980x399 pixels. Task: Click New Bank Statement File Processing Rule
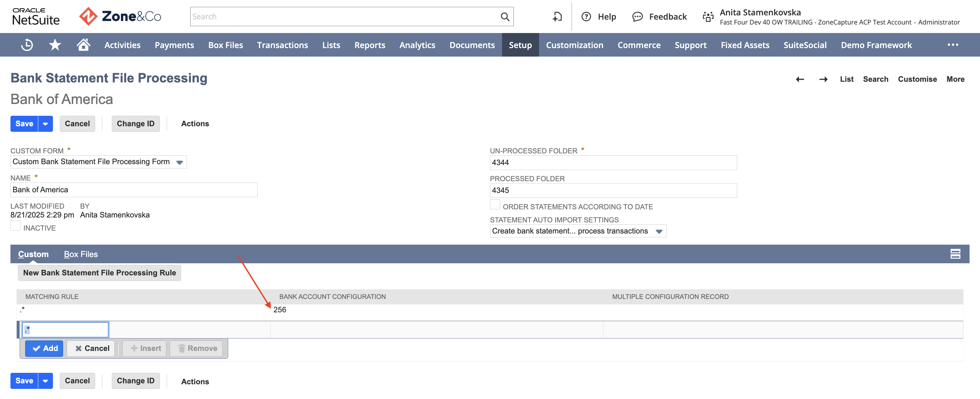[99, 273]
